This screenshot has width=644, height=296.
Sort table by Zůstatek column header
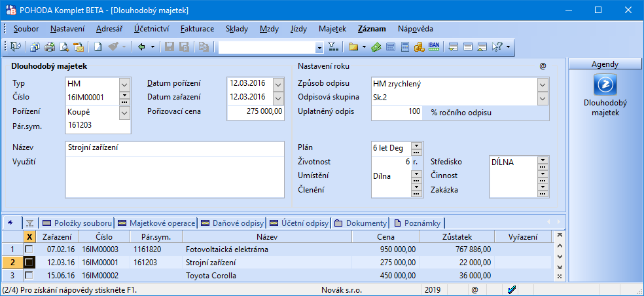[x=457, y=237]
